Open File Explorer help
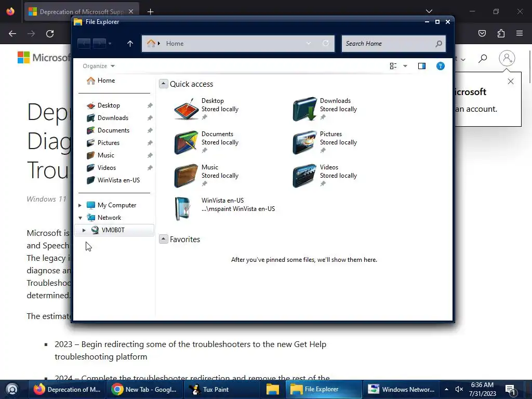The width and height of the screenshot is (532, 399). pos(441,66)
